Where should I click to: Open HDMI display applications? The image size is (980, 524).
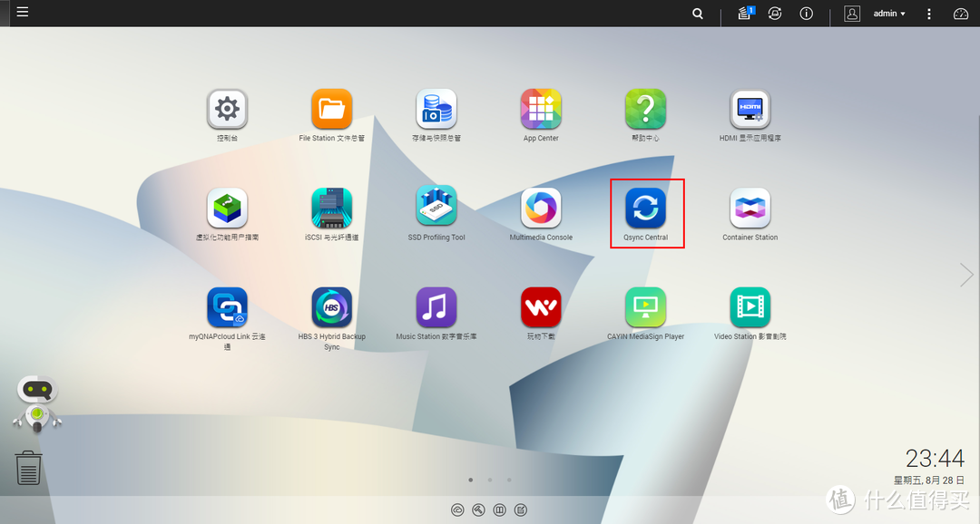[x=750, y=110]
